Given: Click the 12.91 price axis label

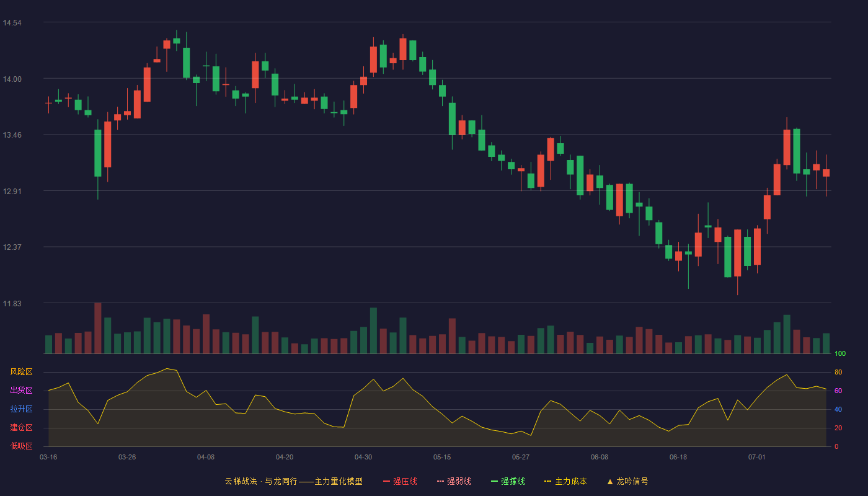Looking at the screenshot, I should point(12,191).
